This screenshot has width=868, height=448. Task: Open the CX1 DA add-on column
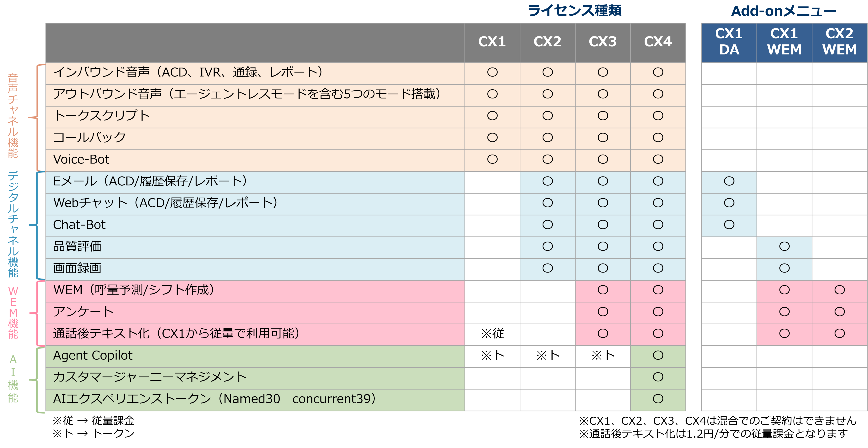(x=729, y=42)
